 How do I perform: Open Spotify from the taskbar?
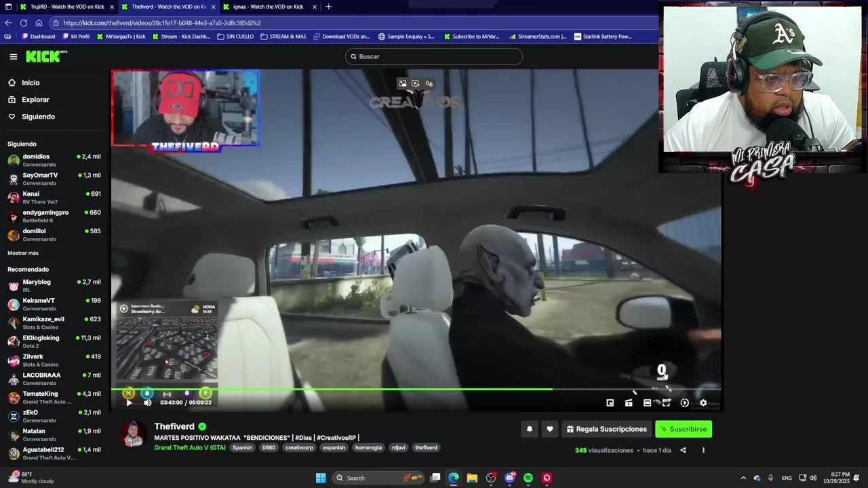point(528,478)
